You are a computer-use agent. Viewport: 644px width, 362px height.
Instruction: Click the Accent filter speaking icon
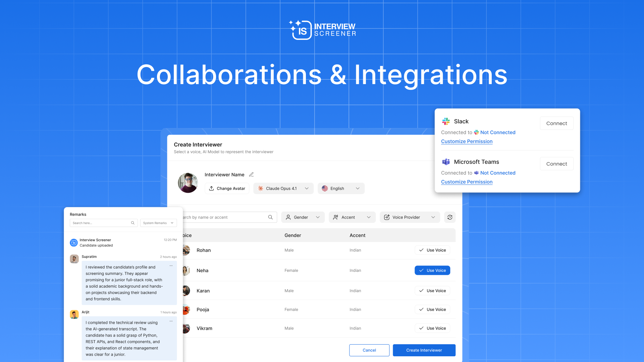click(335, 217)
